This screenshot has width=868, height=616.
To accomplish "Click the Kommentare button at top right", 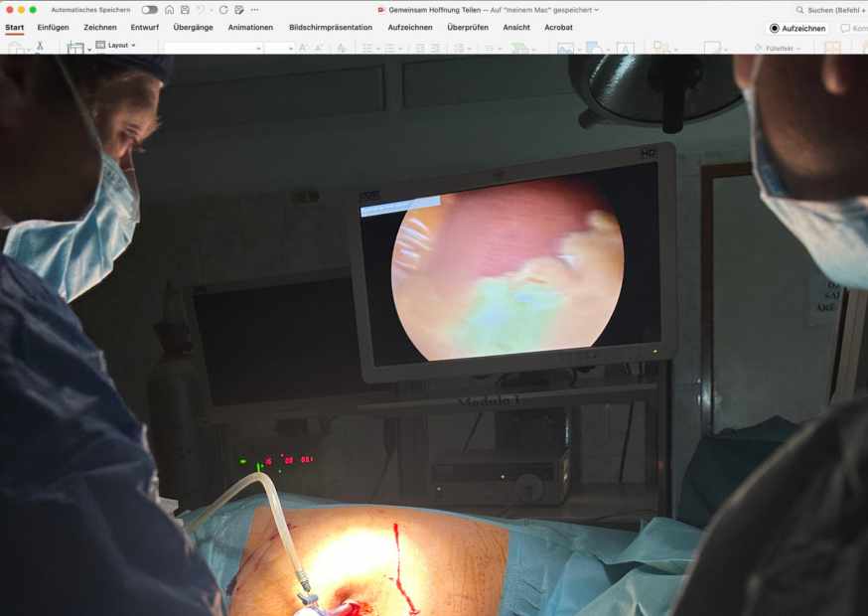I will point(854,28).
